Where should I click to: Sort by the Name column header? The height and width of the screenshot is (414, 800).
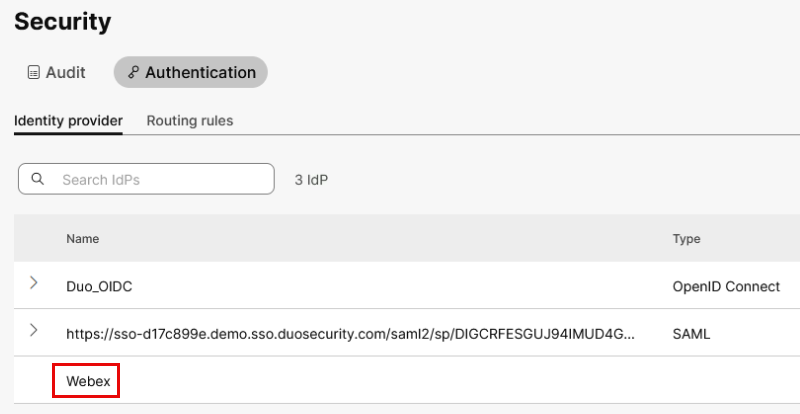[82, 239]
